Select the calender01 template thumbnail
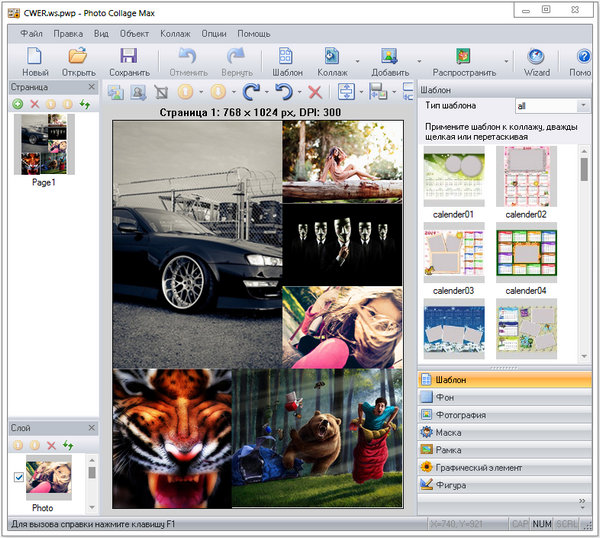The width and height of the screenshot is (600, 538). tap(452, 177)
